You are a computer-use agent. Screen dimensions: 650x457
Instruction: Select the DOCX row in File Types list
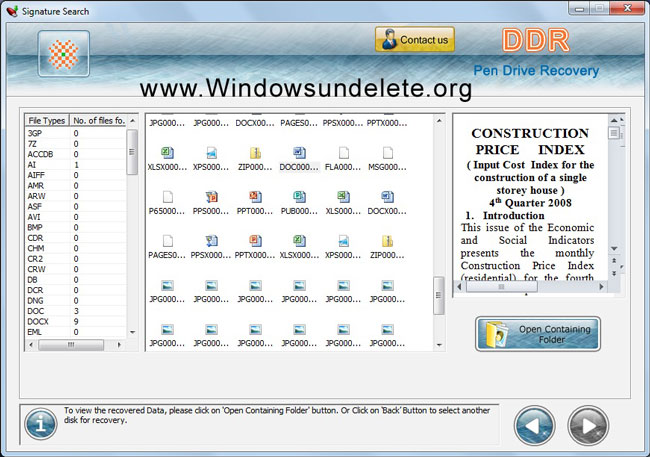[75, 321]
